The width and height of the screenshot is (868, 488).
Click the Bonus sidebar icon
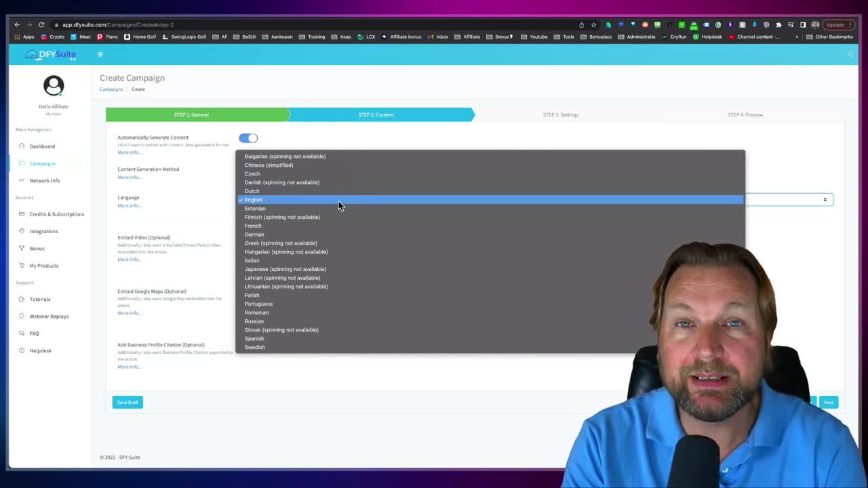point(22,248)
